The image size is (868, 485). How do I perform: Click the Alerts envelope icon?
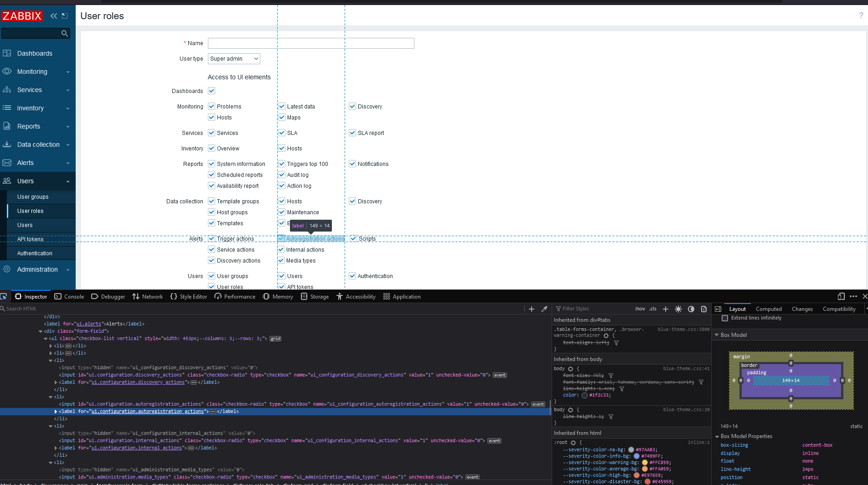[x=7, y=163]
